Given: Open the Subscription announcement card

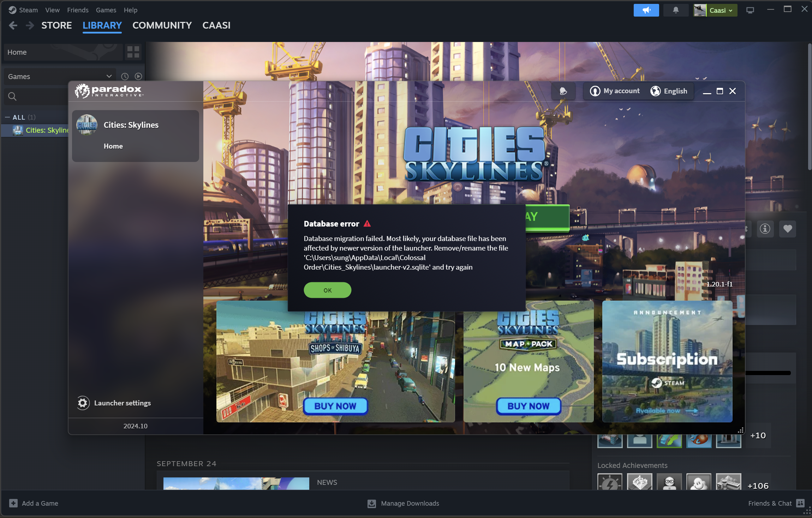Looking at the screenshot, I should tap(667, 361).
